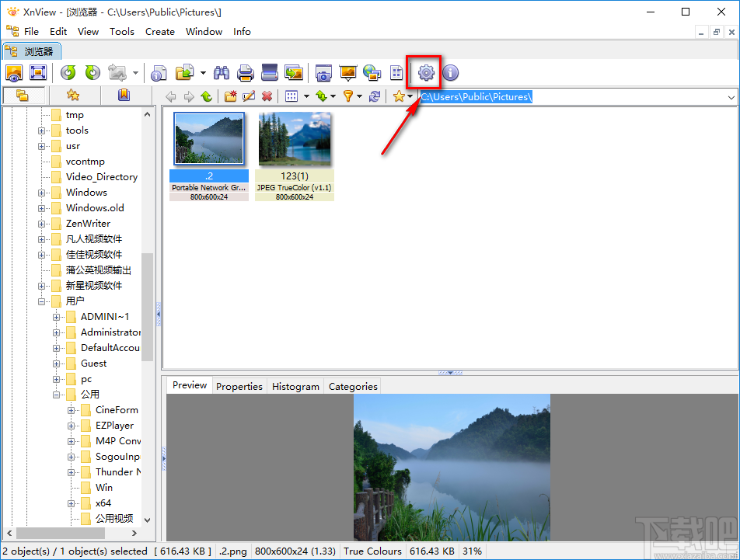Open the filter funnel dropdown arrow

[360, 96]
